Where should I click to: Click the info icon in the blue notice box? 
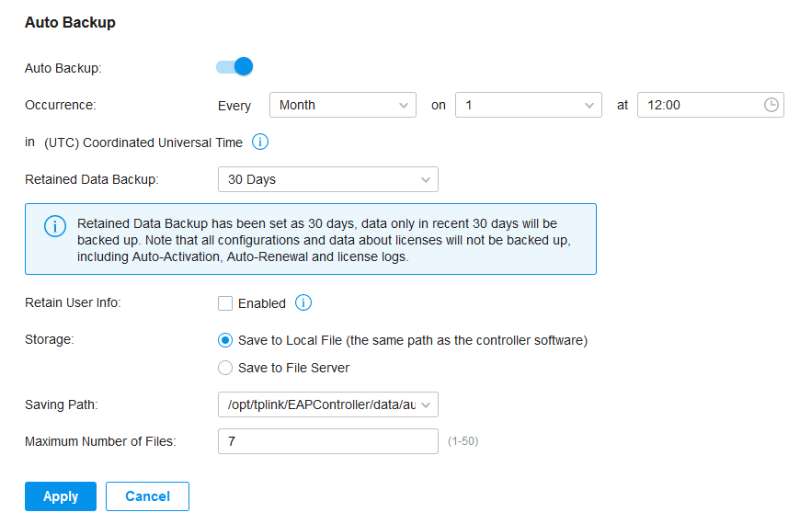click(55, 226)
